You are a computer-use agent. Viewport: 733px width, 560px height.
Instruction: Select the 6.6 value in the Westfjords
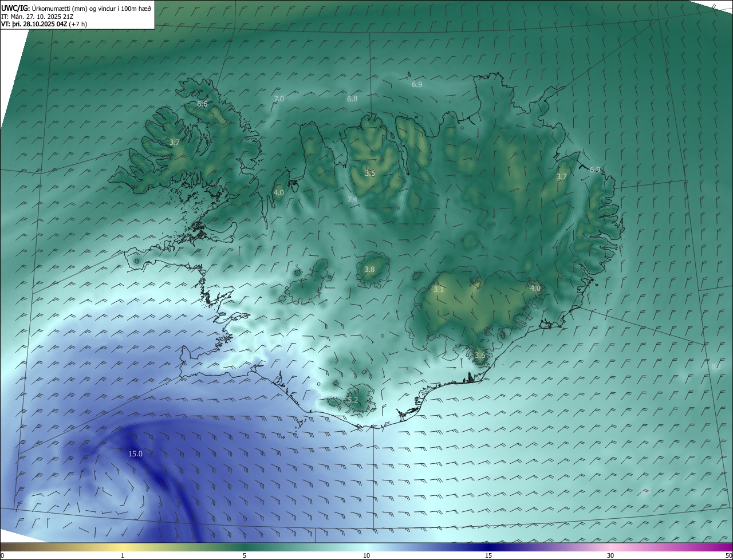pyautogui.click(x=202, y=104)
